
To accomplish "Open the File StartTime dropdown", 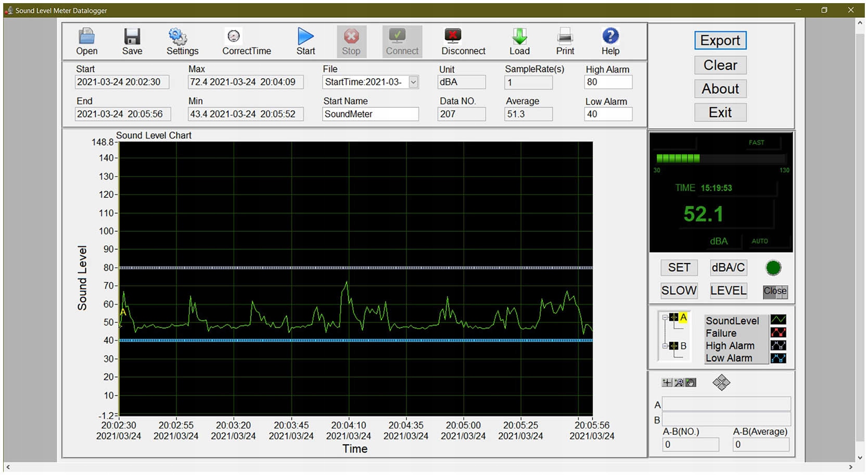I will (413, 82).
